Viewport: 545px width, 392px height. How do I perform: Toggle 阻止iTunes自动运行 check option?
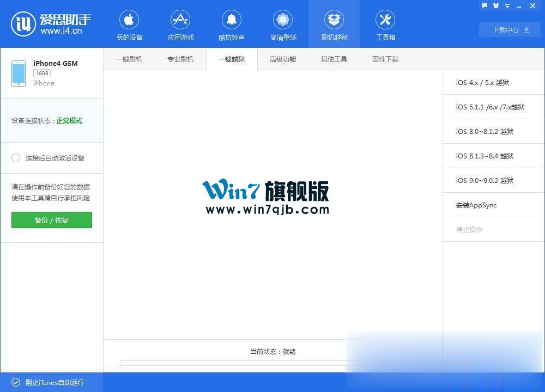click(16, 382)
